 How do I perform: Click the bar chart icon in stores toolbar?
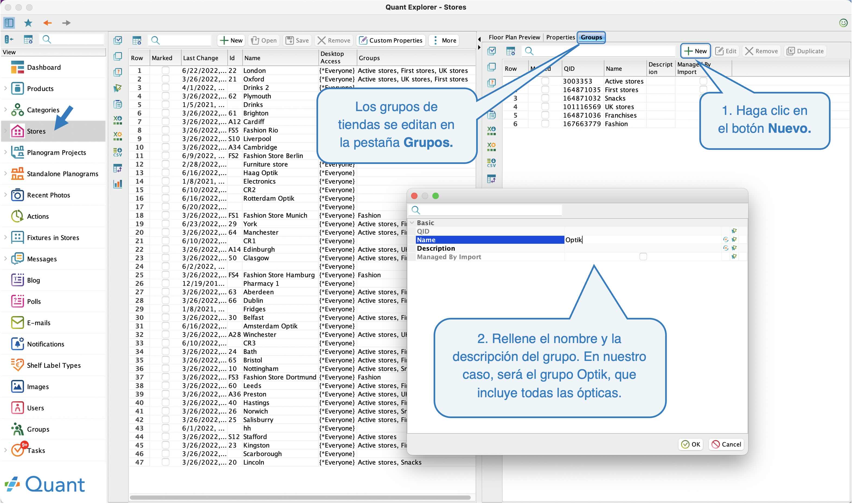[x=118, y=184]
